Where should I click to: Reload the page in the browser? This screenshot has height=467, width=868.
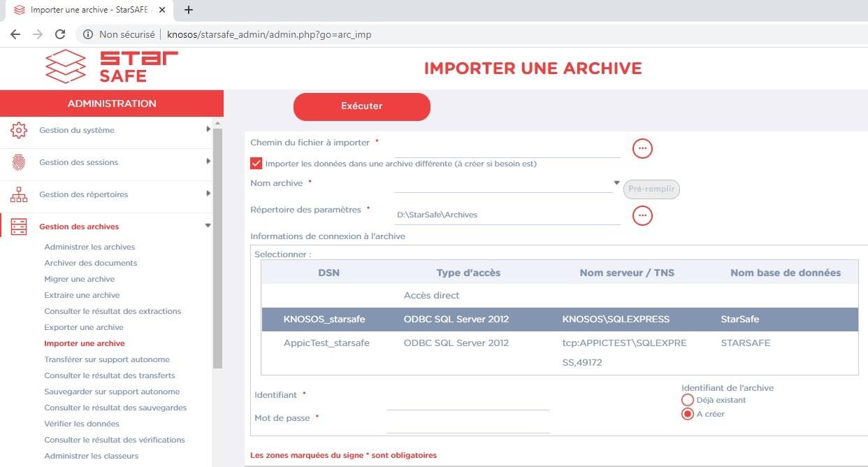pos(60,34)
